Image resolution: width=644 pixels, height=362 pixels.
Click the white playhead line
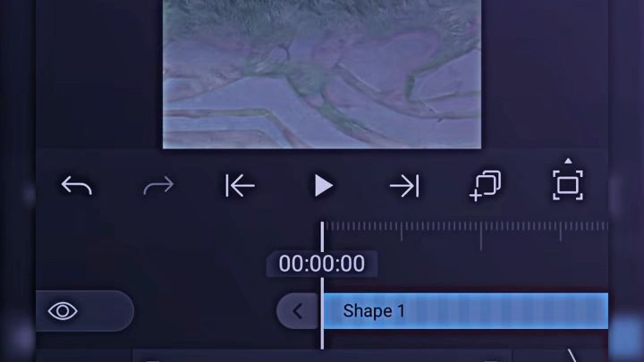pos(322,285)
